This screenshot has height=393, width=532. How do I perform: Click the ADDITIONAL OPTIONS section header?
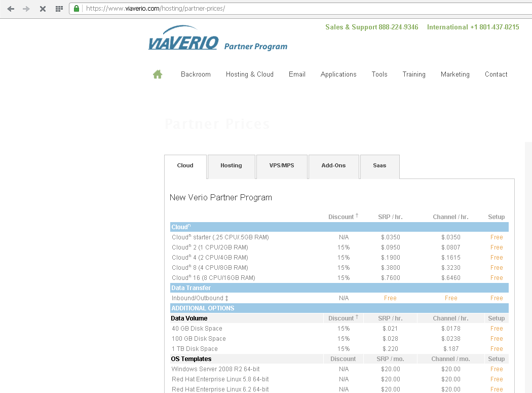point(339,308)
